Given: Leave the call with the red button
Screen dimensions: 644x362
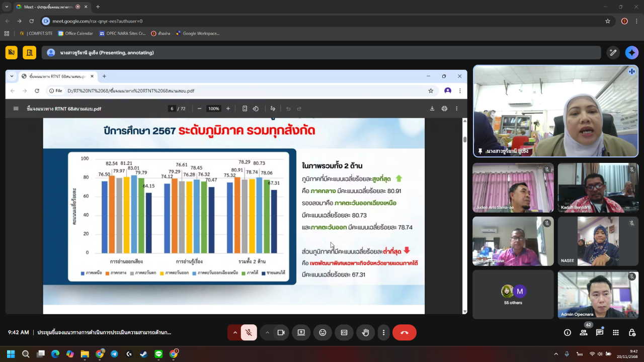Looking at the screenshot, I should 404,332.
